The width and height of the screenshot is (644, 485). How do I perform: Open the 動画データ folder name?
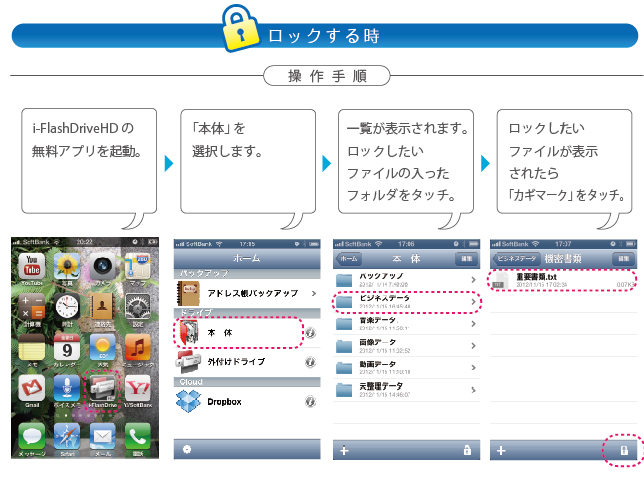coord(378,364)
